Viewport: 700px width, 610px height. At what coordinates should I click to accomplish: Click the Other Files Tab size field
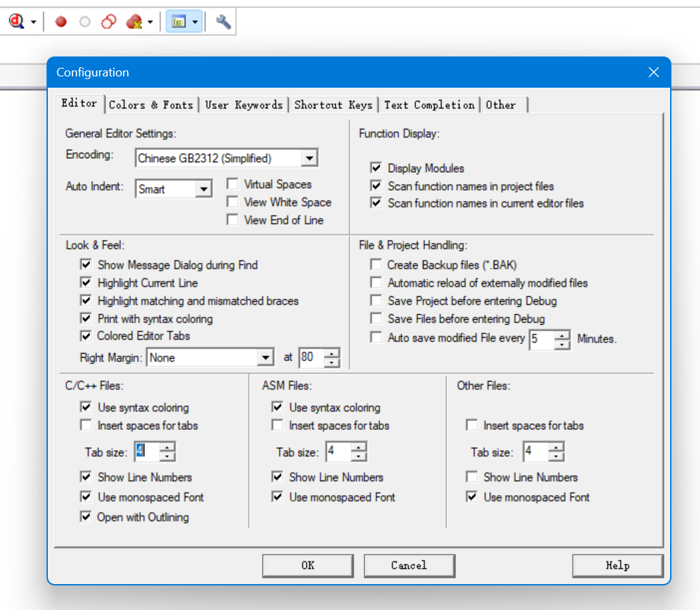535,452
